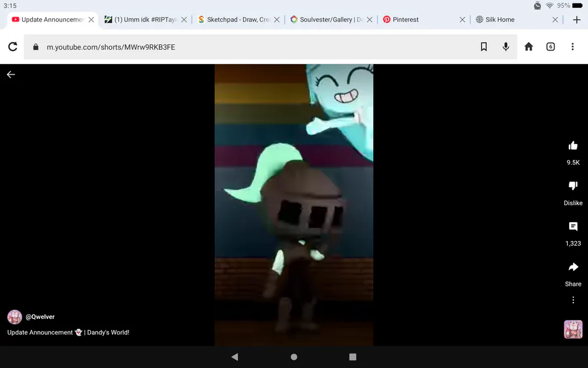The height and width of the screenshot is (368, 588).
Task: Open the browser three-dot overflow menu
Action: [x=572, y=46]
